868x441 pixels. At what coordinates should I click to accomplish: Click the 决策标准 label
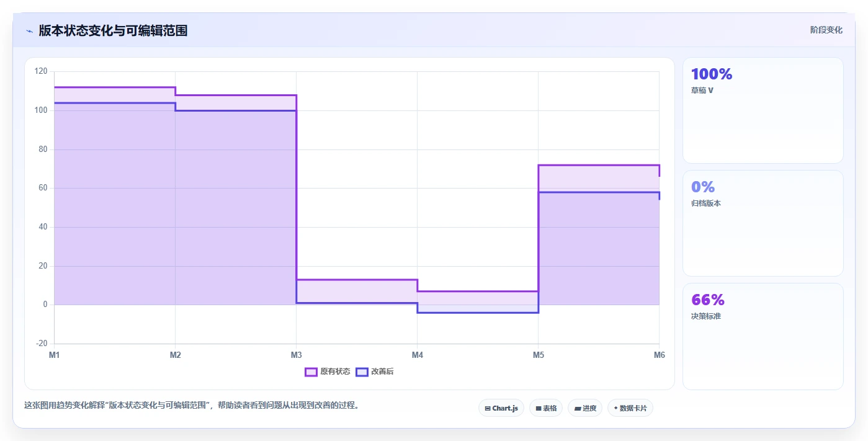[x=706, y=316]
